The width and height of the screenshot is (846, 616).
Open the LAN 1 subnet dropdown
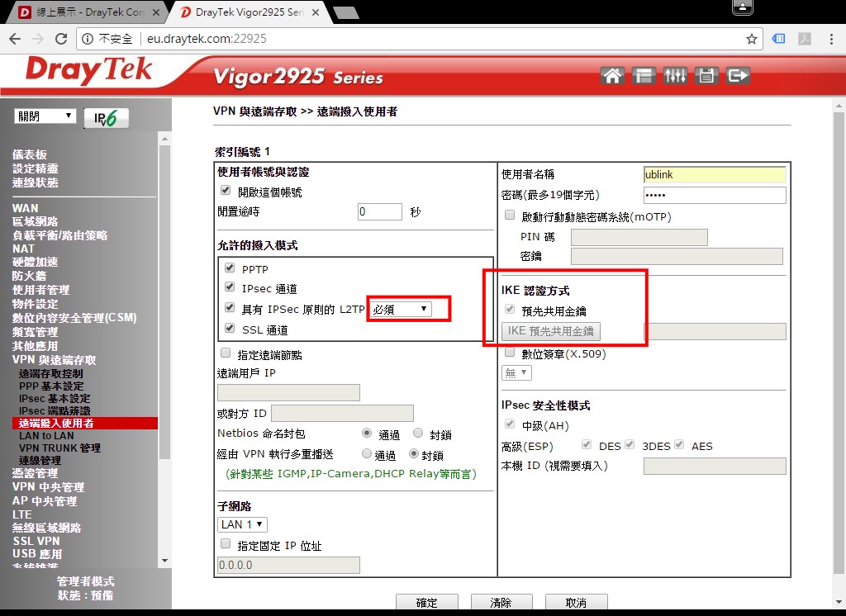(242, 524)
